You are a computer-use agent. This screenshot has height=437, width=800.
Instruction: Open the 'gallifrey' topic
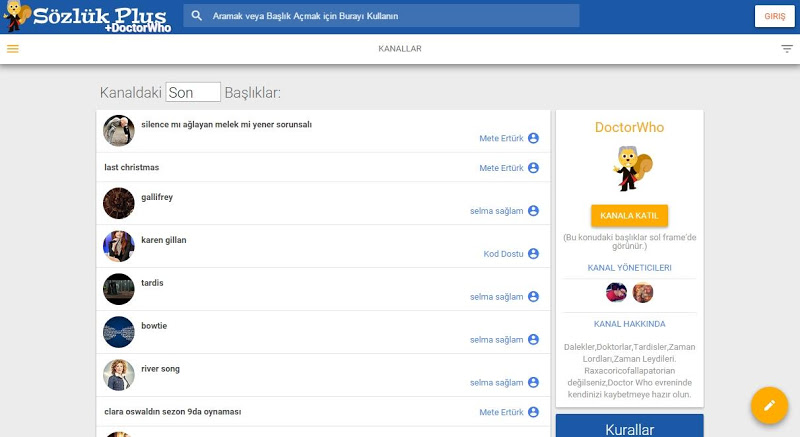pyautogui.click(x=157, y=197)
